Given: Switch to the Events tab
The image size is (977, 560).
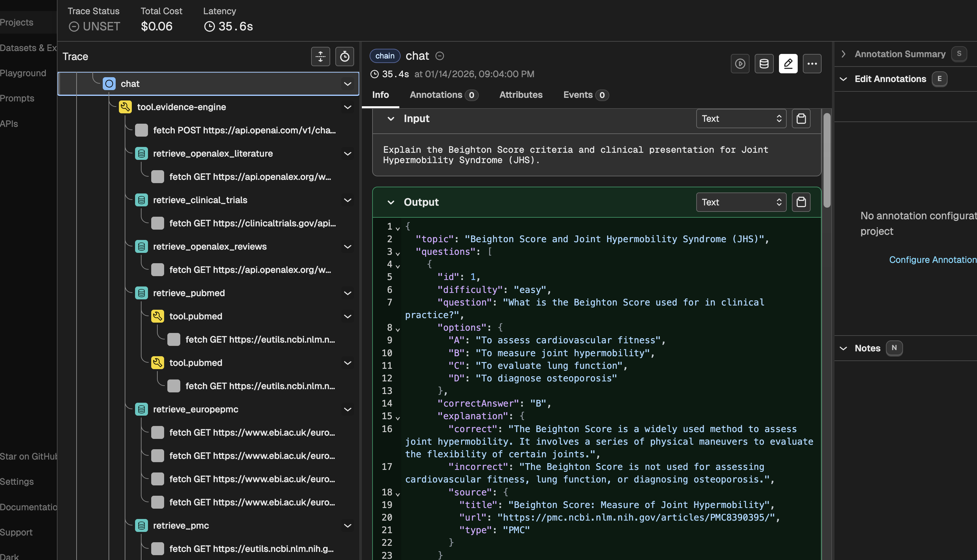Looking at the screenshot, I should tap(577, 95).
